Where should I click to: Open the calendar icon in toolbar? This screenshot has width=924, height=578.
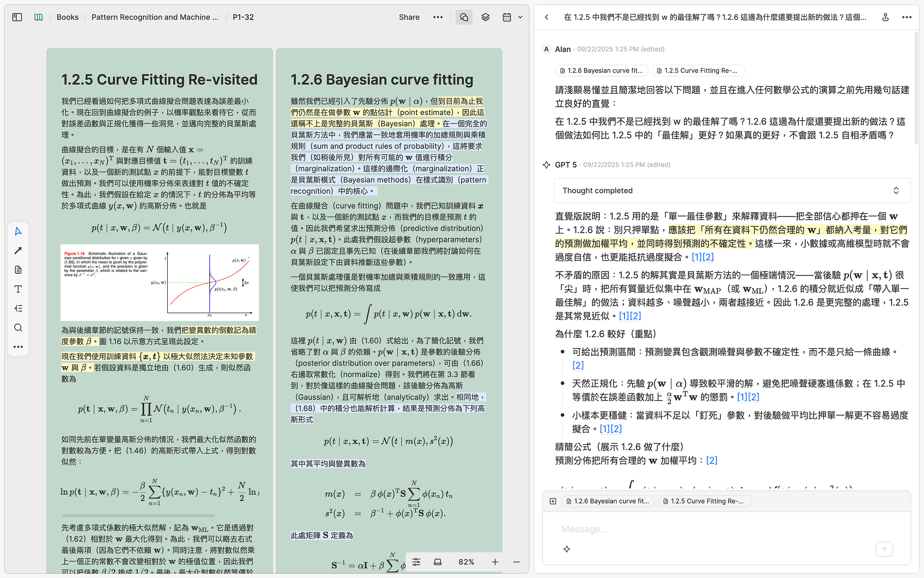tap(507, 17)
